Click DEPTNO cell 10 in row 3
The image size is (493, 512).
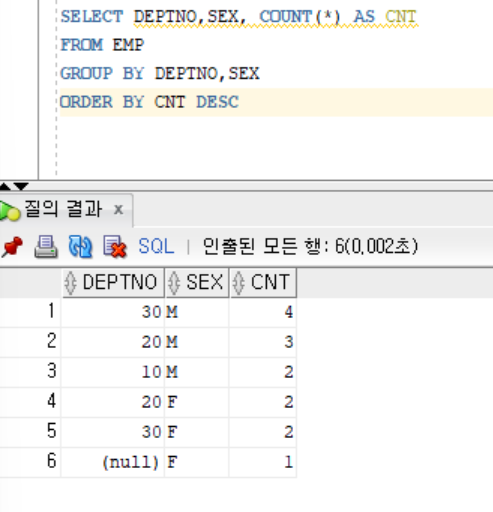[x=113, y=372]
